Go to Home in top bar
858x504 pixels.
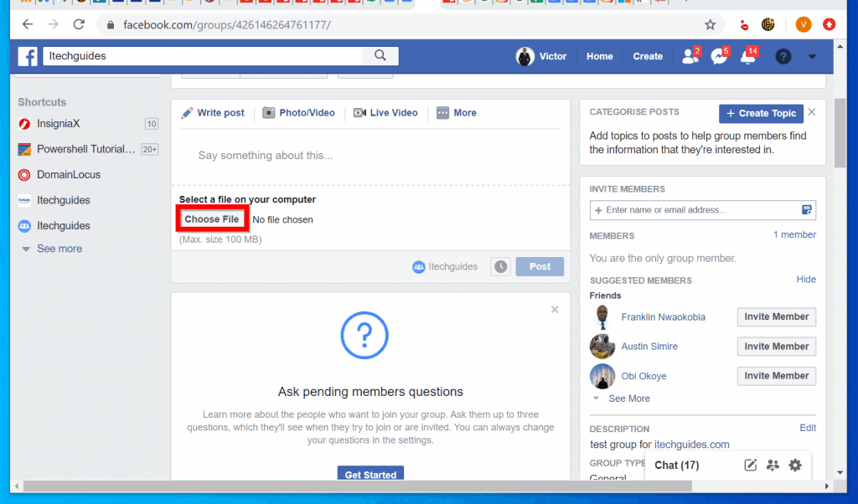(x=600, y=56)
